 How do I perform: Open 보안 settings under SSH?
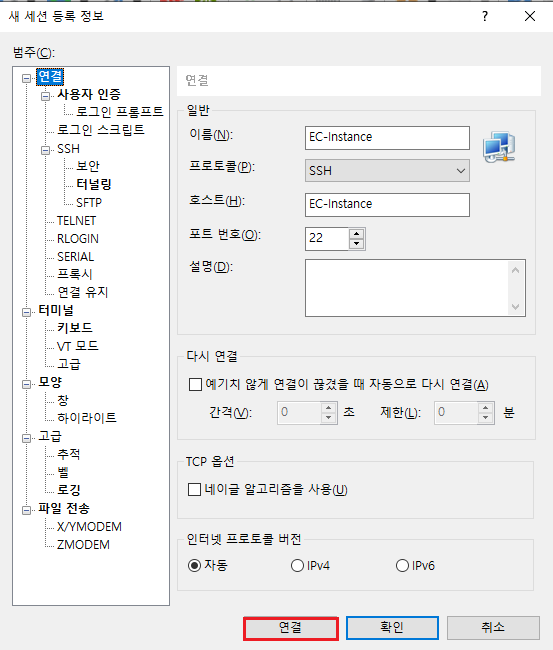coord(88,166)
